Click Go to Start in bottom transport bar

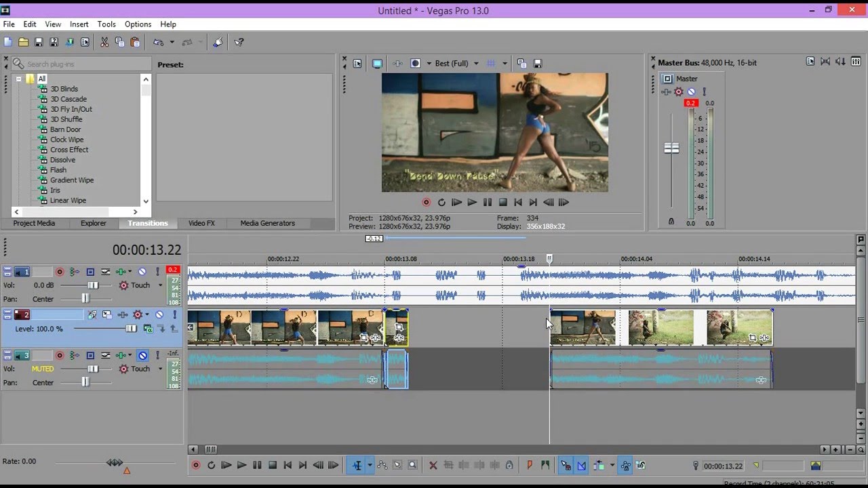pyautogui.click(x=288, y=466)
